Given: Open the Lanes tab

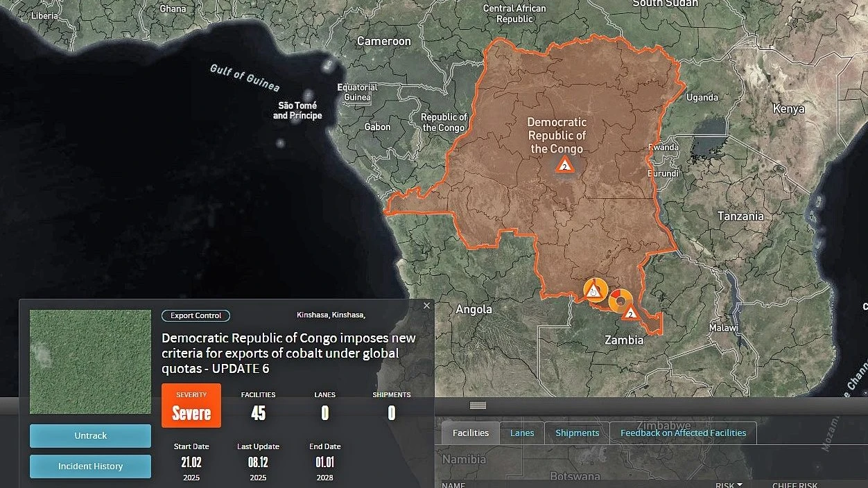Looking at the screenshot, I should [x=522, y=433].
